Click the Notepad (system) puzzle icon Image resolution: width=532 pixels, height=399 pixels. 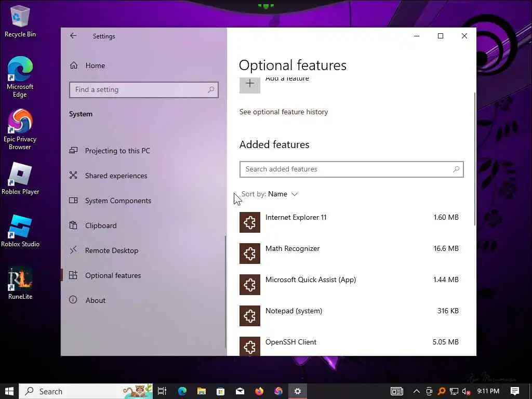(x=250, y=316)
